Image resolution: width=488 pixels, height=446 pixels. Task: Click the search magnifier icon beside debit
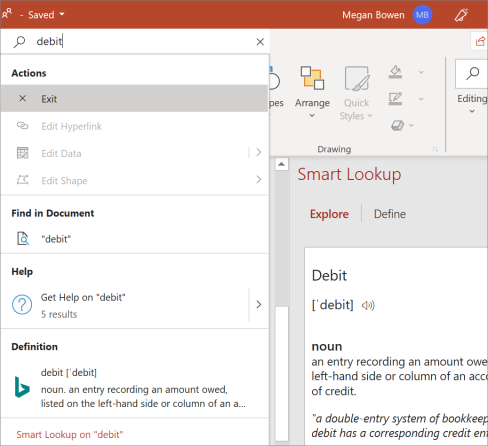(x=19, y=42)
